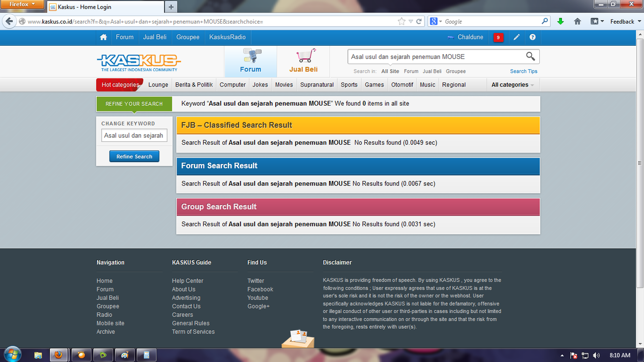Open the Music category
This screenshot has height=362, width=644.
(x=428, y=85)
